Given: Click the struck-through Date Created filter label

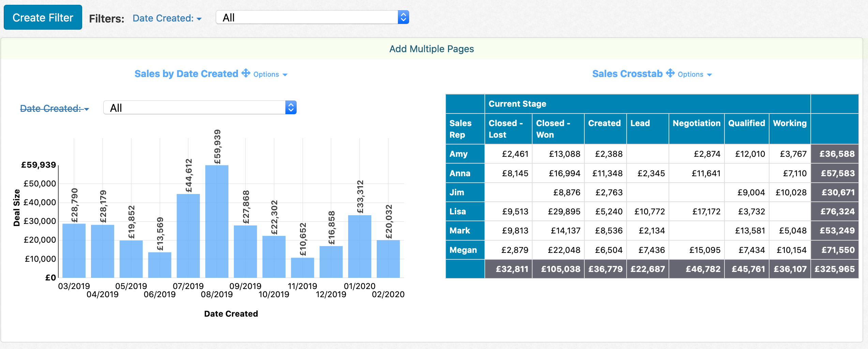Looking at the screenshot, I should [50, 108].
